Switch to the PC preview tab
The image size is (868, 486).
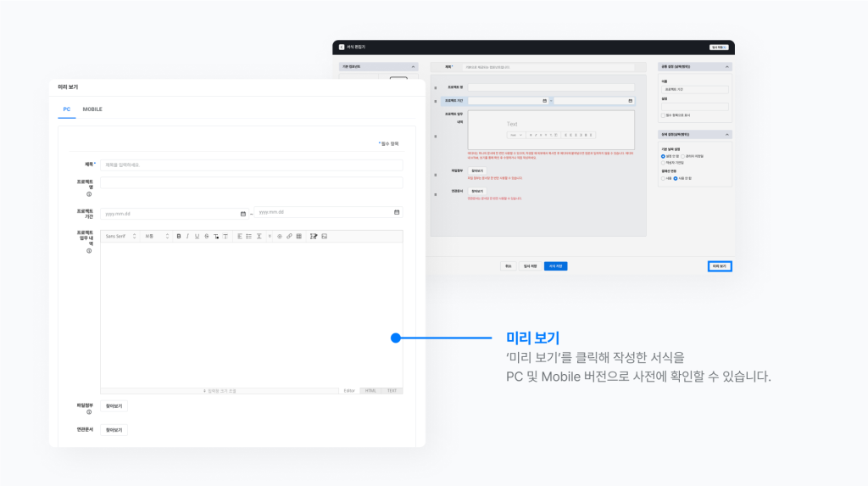pos(66,109)
